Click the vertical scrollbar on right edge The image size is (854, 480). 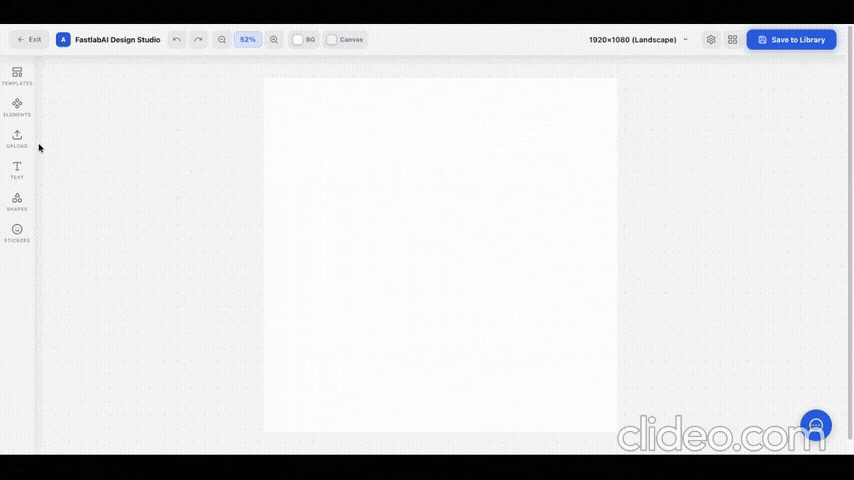tap(850, 232)
